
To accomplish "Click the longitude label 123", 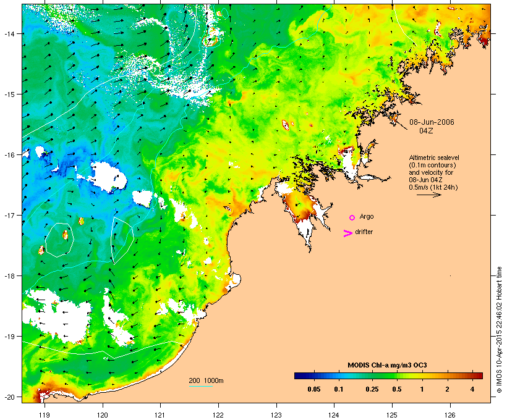I will coord(276,415).
